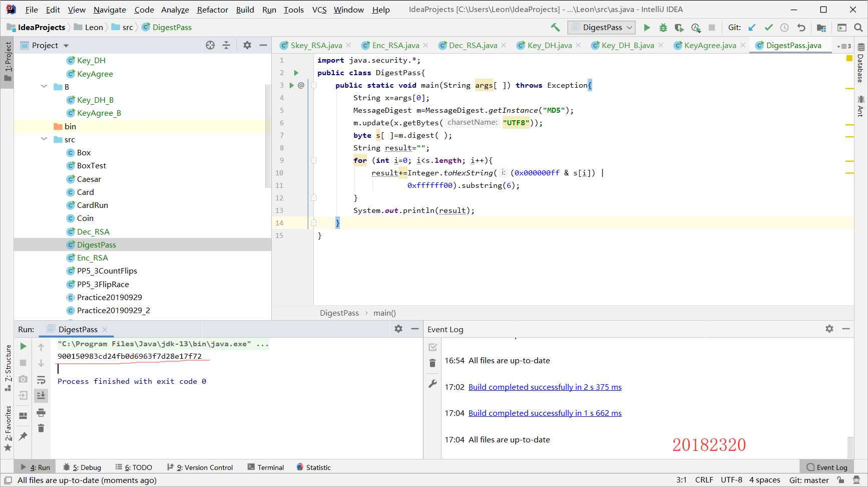Switch to the Enc_RSA.java editor tab
Image resolution: width=868 pixels, height=487 pixels.
click(x=395, y=46)
